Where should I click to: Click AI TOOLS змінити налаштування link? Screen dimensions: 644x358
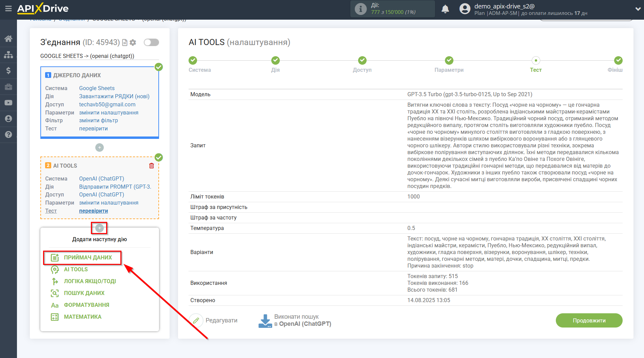[109, 203]
